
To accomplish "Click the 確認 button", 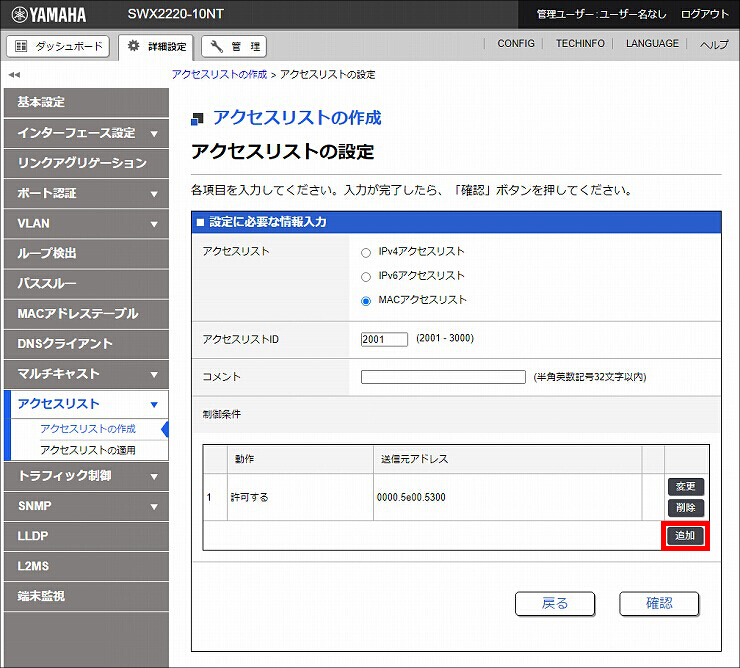I will pos(659,603).
